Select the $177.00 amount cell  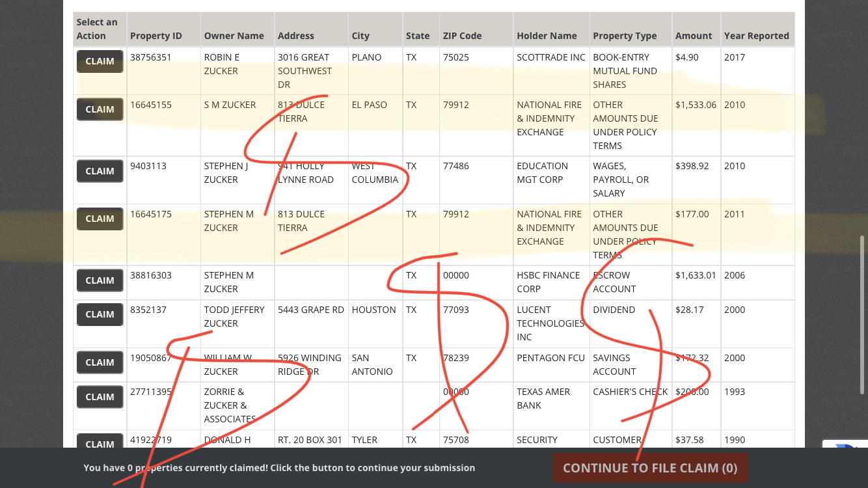click(692, 214)
